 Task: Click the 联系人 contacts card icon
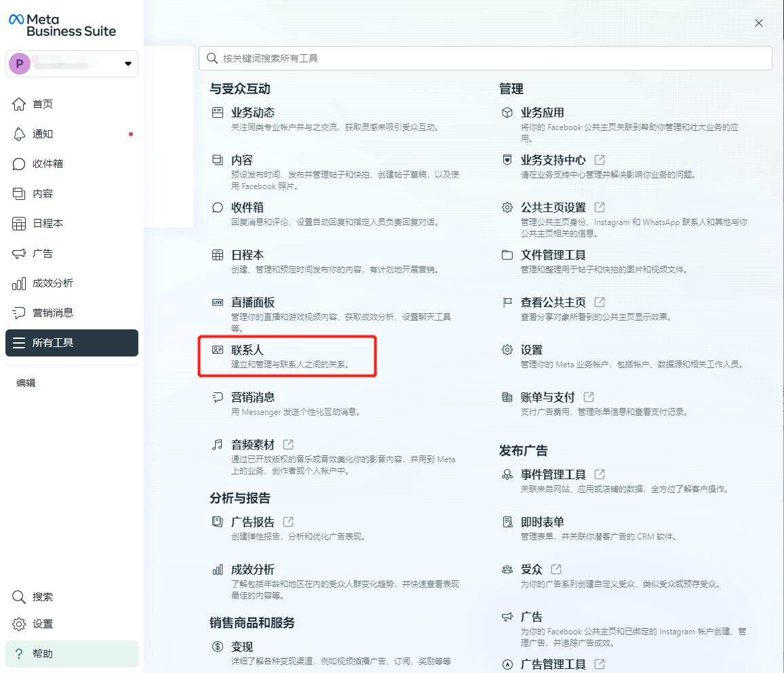coord(218,350)
